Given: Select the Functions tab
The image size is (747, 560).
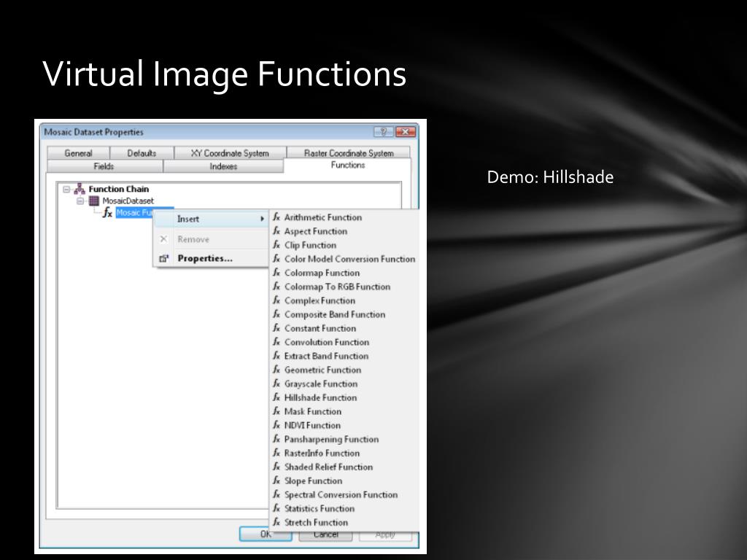Looking at the screenshot, I should point(348,166).
